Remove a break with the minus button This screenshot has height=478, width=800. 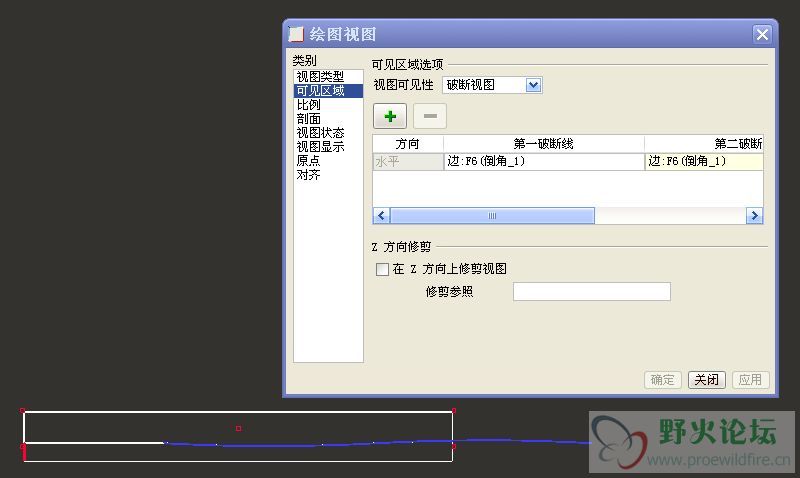(x=430, y=116)
